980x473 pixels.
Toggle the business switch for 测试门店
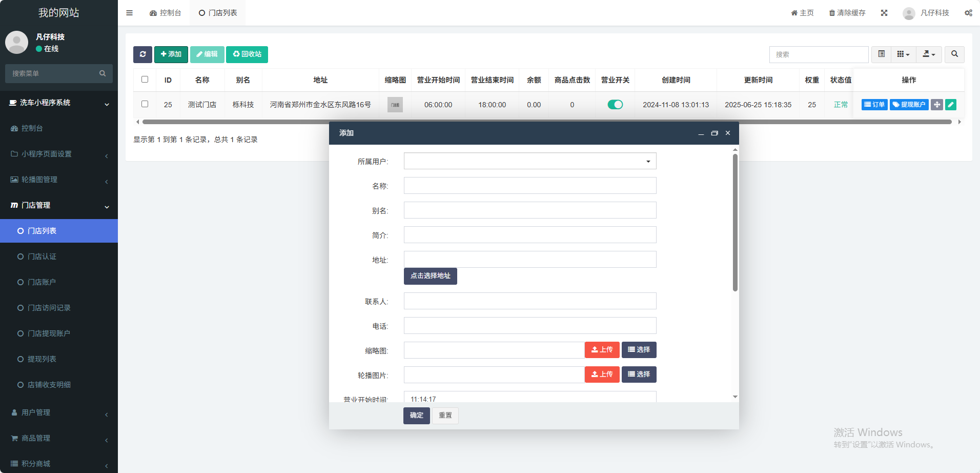point(615,105)
